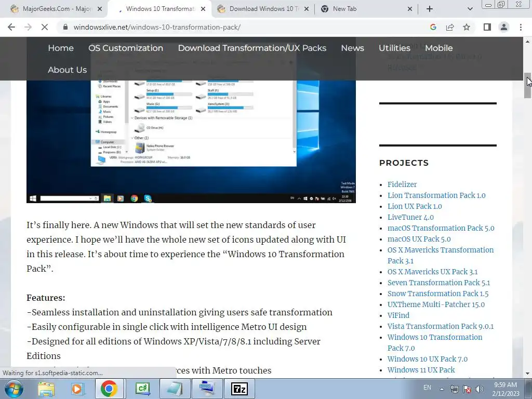
Task: Open the Home menu item
Action: [61, 48]
